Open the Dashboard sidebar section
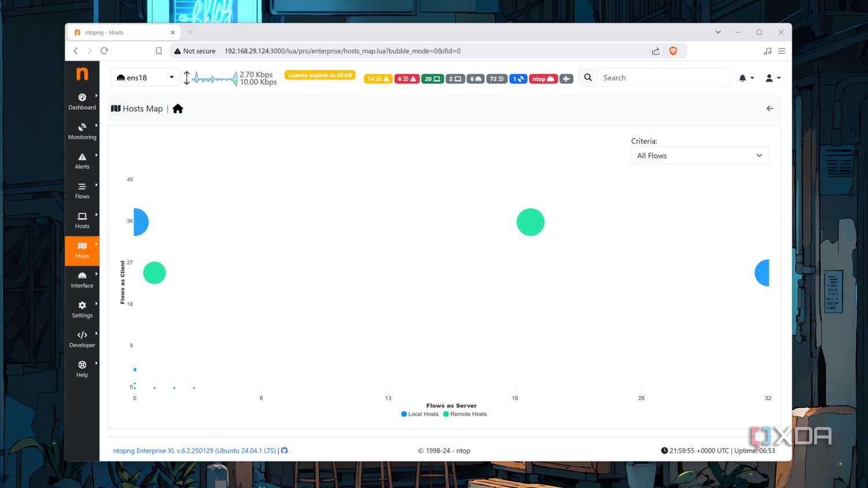Viewport: 868px width, 488px height. pos(82,102)
